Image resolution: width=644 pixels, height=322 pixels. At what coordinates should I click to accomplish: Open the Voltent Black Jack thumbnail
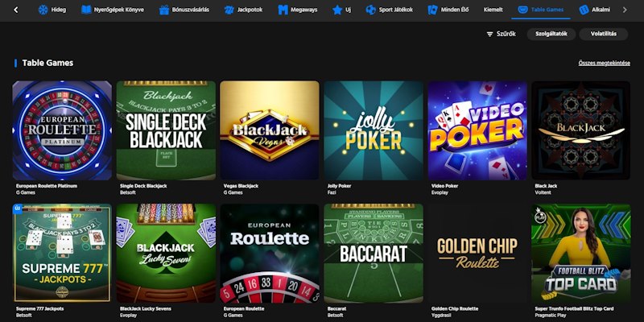580,130
